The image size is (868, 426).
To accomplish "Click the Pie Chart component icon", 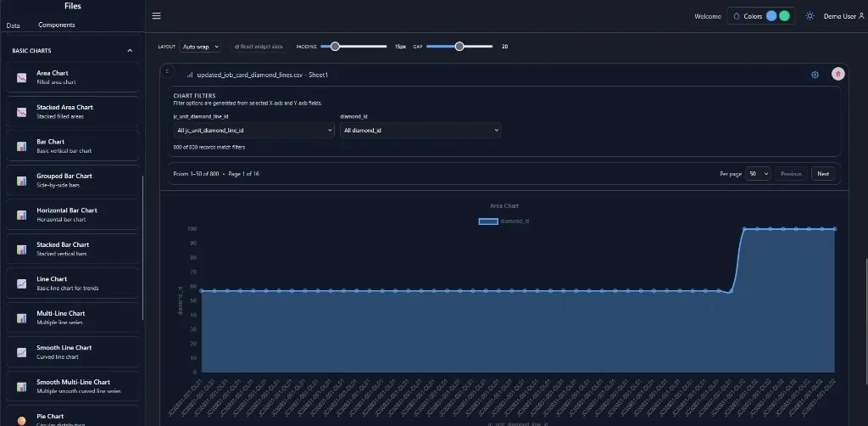I will 21,420.
